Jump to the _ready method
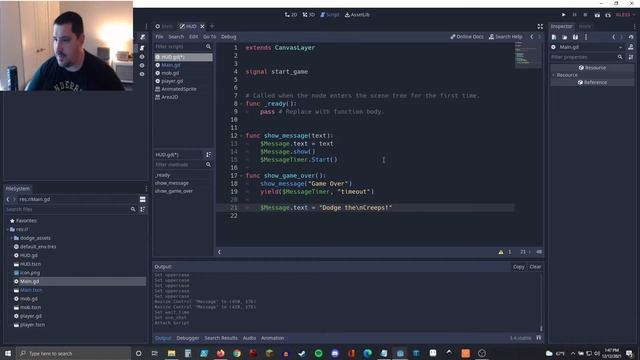The height and width of the screenshot is (360, 640). click(162, 175)
